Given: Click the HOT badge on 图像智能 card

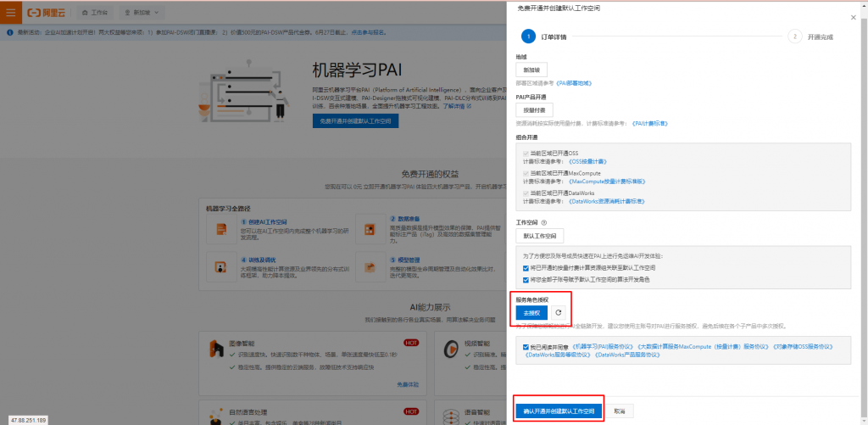Looking at the screenshot, I should point(411,343).
